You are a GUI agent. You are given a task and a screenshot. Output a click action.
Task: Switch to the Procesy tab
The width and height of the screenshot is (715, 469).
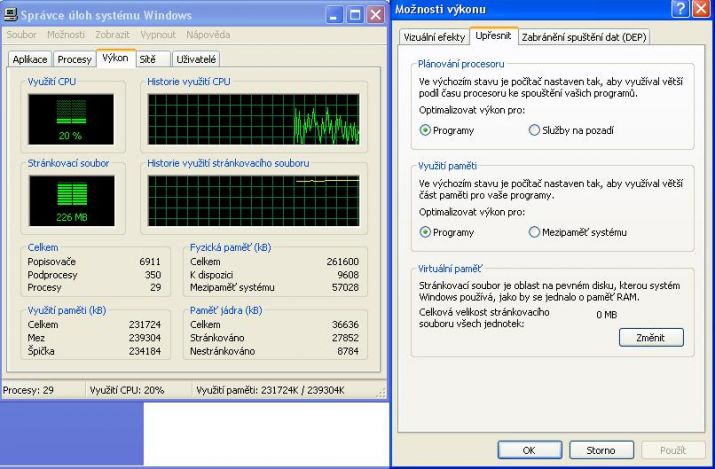click(x=75, y=59)
